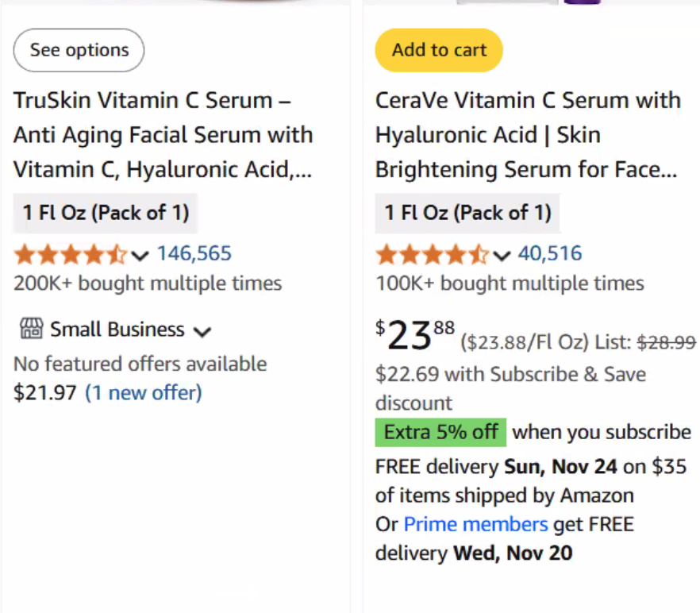This screenshot has width=700, height=613.
Task: Click the Small Business label text
Action: [x=117, y=330]
